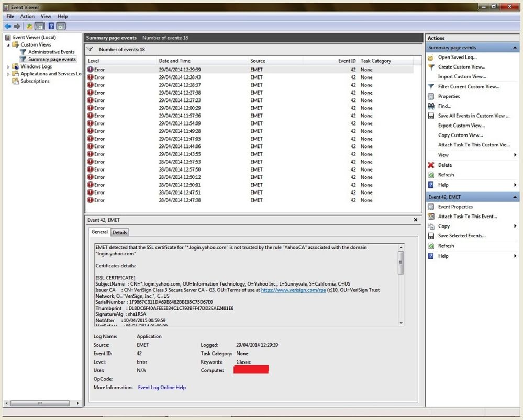Select event dated 29/04/2014 11:43:55
Screen dimensions: 523x420
[x=250, y=154]
